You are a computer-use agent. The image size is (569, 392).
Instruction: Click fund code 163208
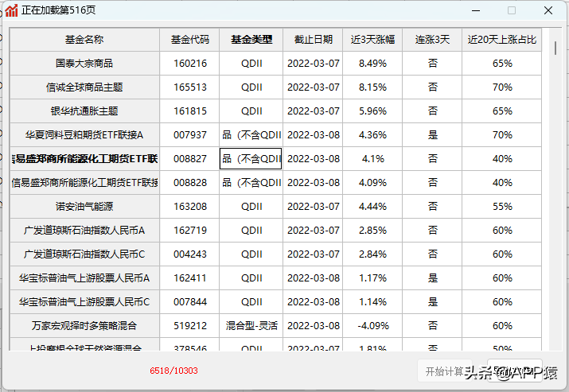click(189, 206)
